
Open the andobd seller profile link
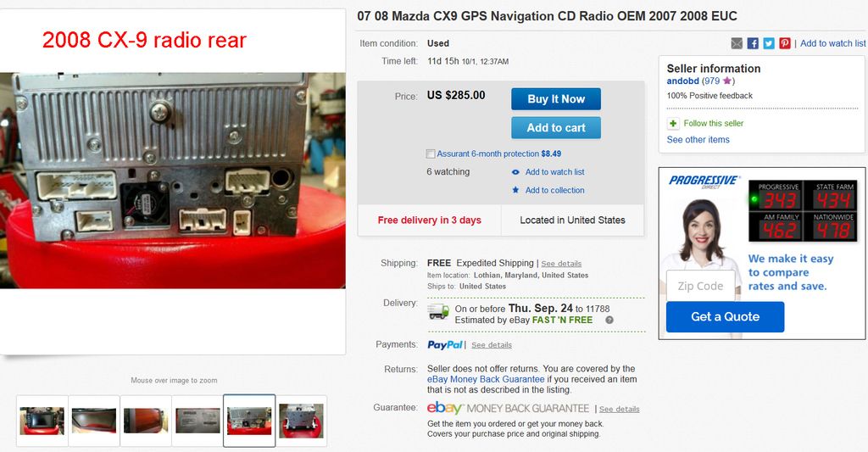coord(682,81)
